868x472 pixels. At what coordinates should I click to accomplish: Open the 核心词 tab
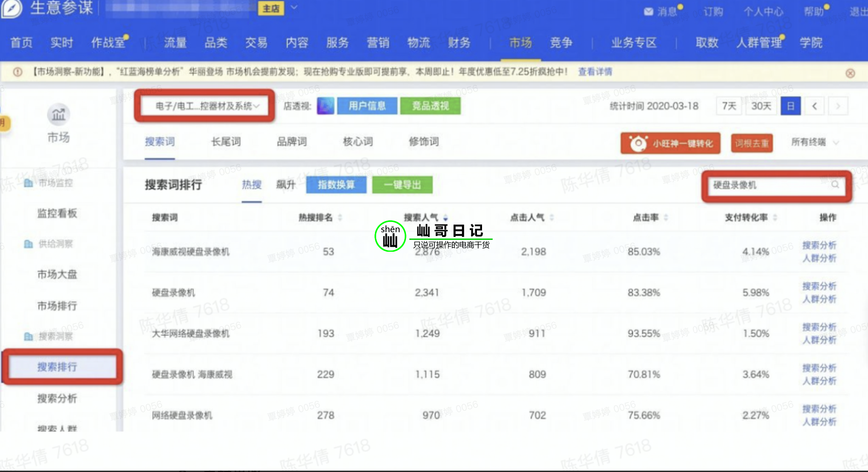pyautogui.click(x=358, y=142)
